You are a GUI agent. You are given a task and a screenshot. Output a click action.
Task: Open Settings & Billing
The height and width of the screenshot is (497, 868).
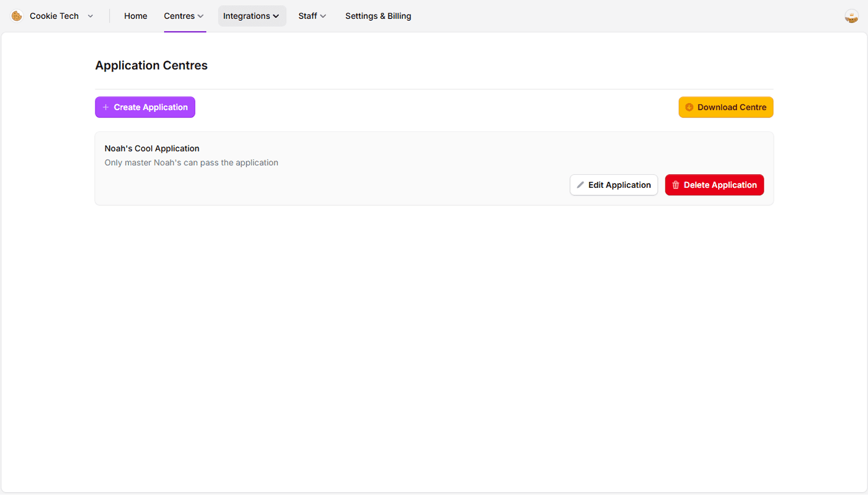point(378,16)
